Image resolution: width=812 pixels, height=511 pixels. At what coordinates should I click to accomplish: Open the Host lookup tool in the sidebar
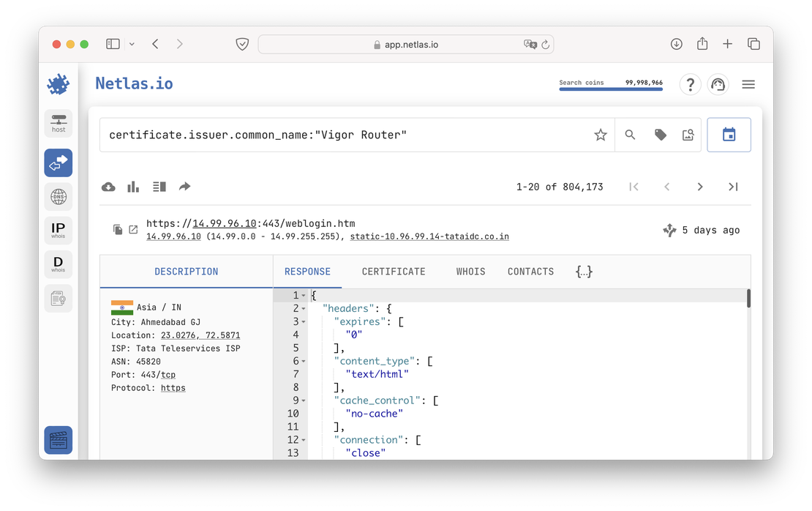click(58, 123)
